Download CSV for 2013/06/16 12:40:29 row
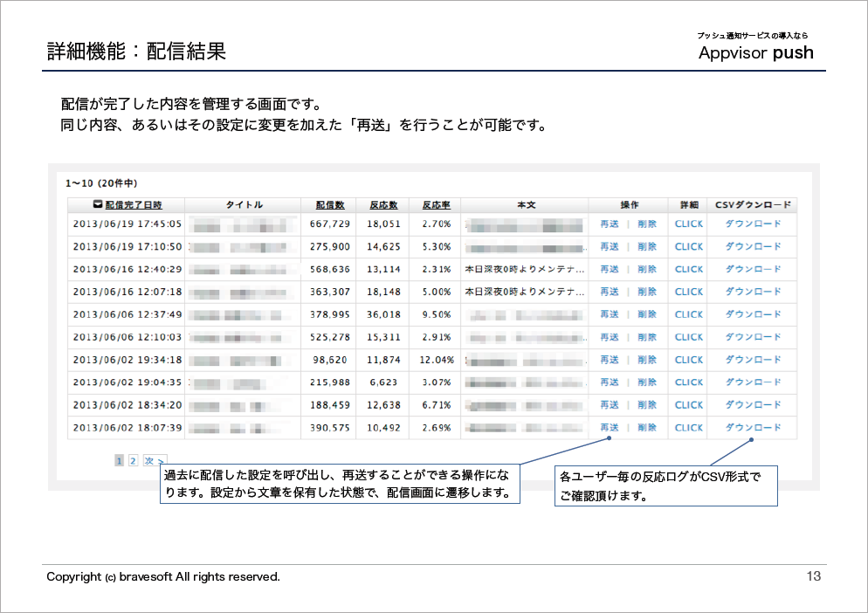Image resolution: width=868 pixels, height=613 pixels. (753, 269)
